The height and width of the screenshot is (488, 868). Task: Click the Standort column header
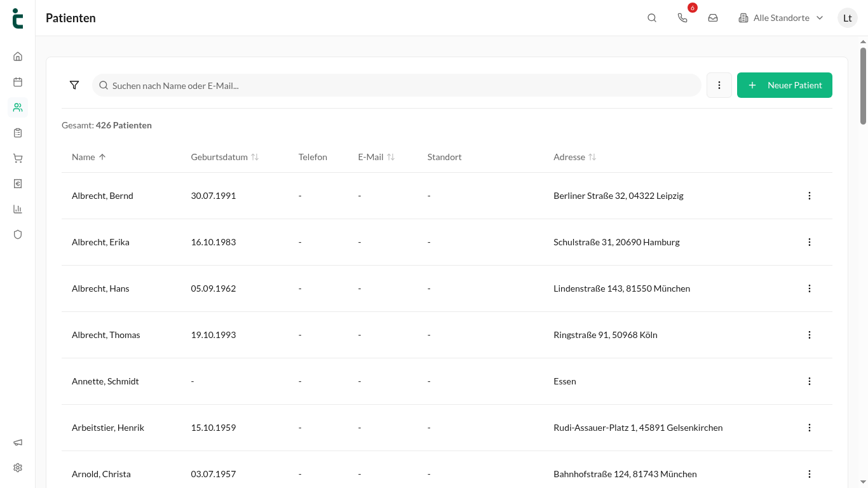click(444, 157)
